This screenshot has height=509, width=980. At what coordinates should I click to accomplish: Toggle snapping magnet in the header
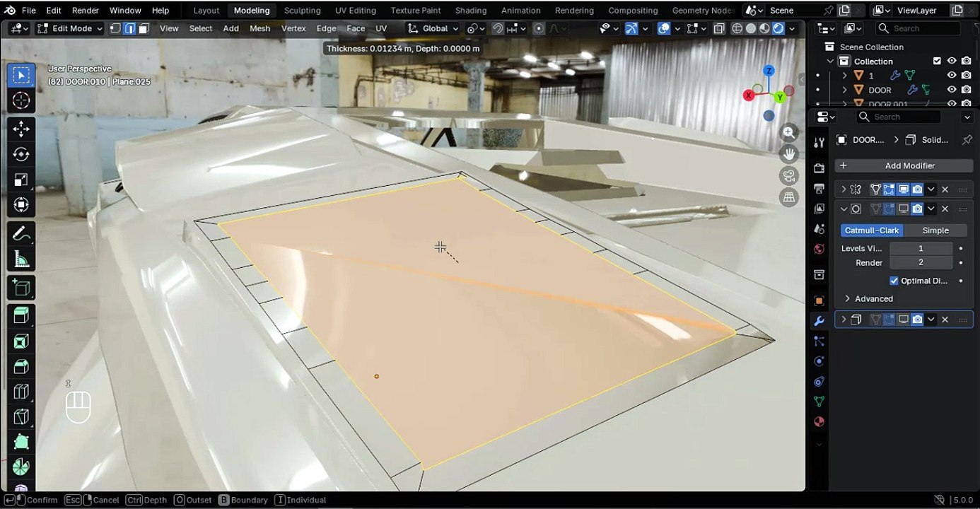(x=498, y=28)
